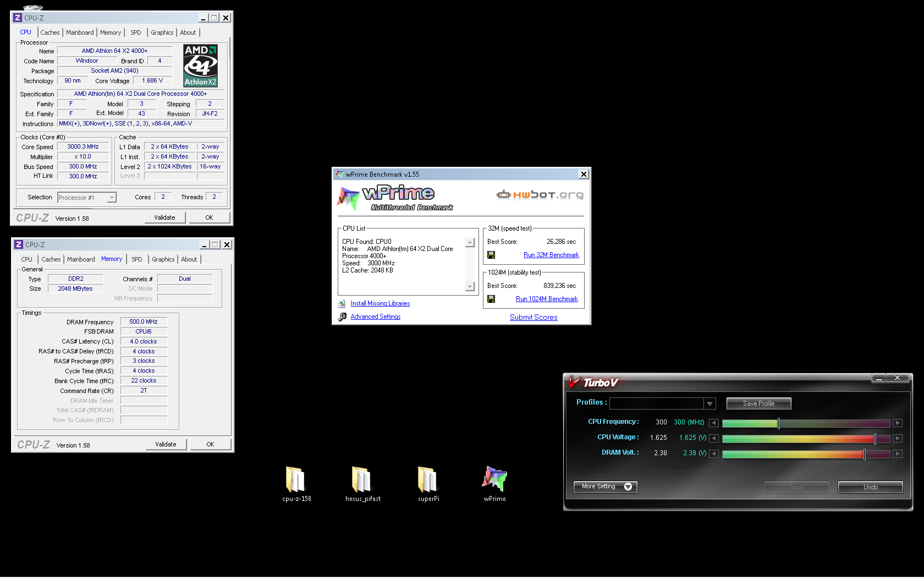Adjust the DRAM Volt slider

(864, 454)
